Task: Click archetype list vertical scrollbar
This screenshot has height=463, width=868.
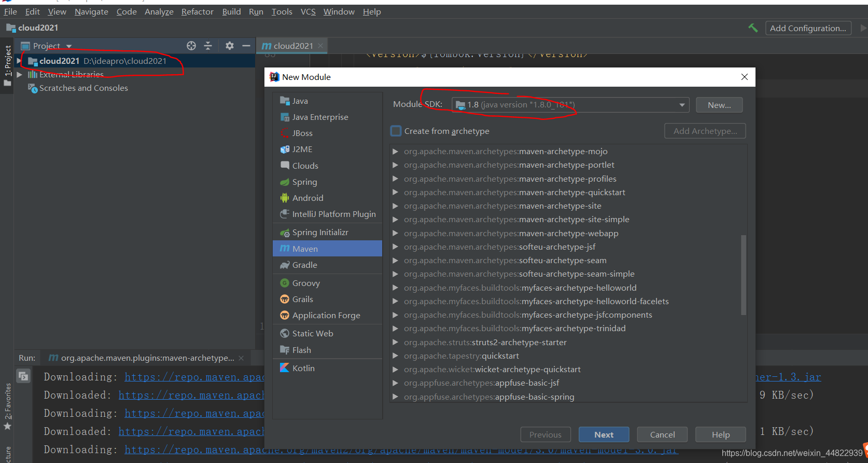Action: (x=744, y=275)
